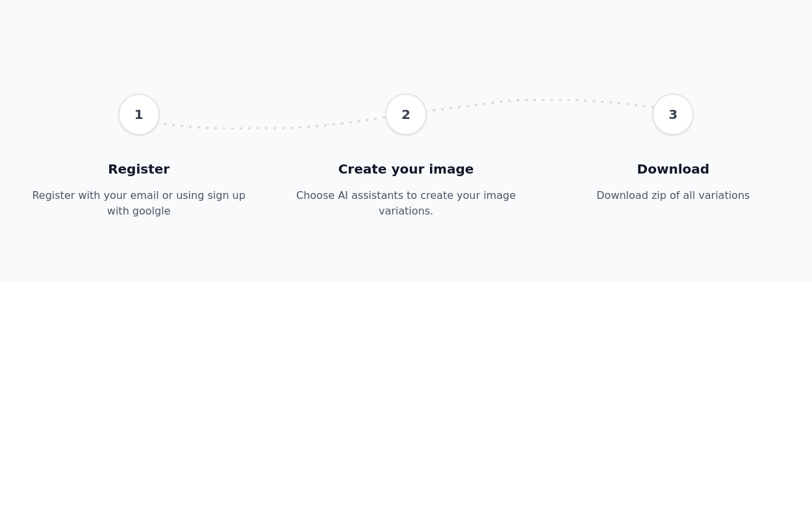Click the circle above Create your image
The width and height of the screenshot is (812, 520).
tap(405, 114)
